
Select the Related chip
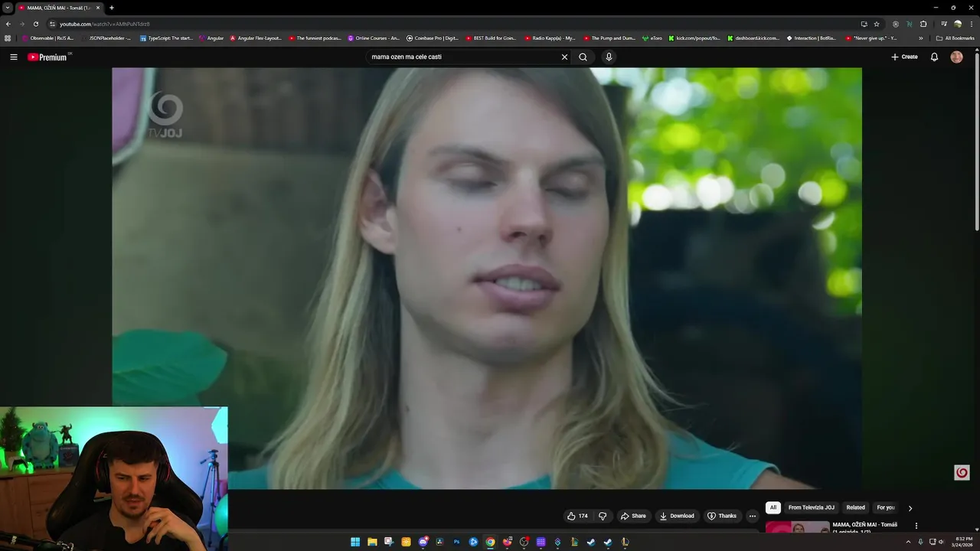click(x=855, y=507)
